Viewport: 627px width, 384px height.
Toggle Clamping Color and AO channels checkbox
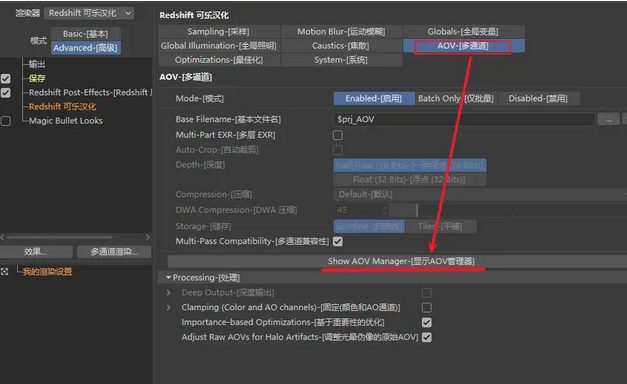point(427,308)
